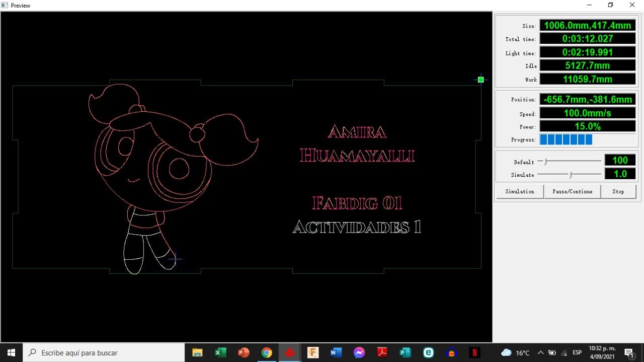Open Google Chrome from the taskbar

[x=267, y=352]
